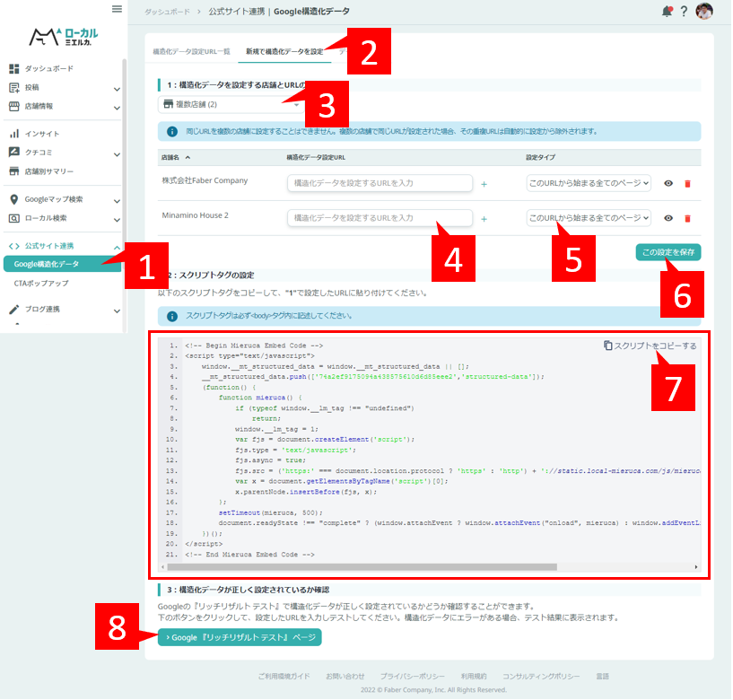This screenshot has width=733, height=700.
Task: Click the ダッシュボード grid icon in sidebar
Action: click(14, 69)
